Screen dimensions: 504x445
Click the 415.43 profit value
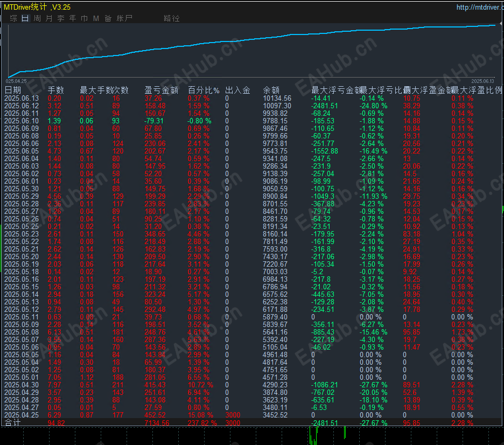point(155,385)
